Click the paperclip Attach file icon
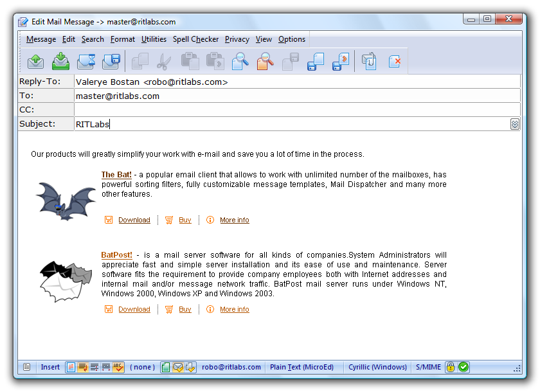 point(369,61)
